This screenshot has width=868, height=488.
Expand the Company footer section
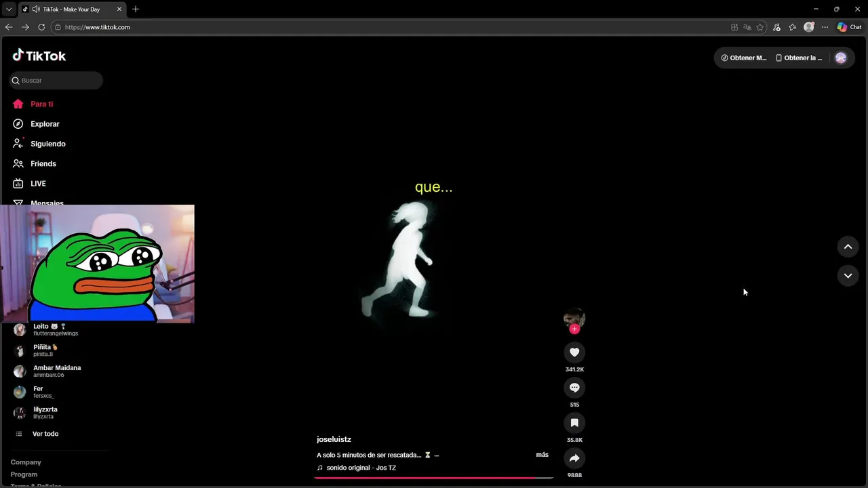point(26,462)
